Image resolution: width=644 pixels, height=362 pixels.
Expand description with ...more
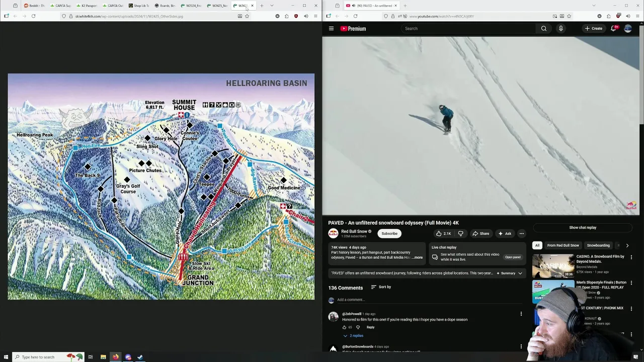pos(418,257)
